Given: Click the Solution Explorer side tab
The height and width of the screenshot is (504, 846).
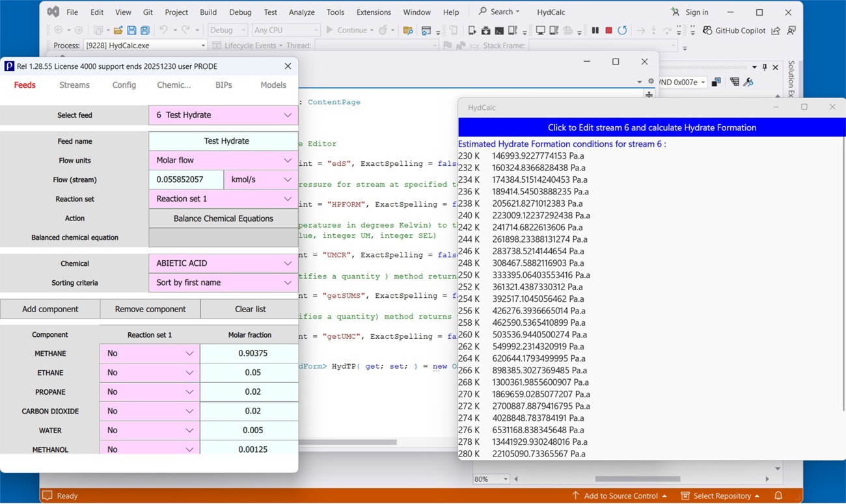Looking at the screenshot, I should (791, 78).
